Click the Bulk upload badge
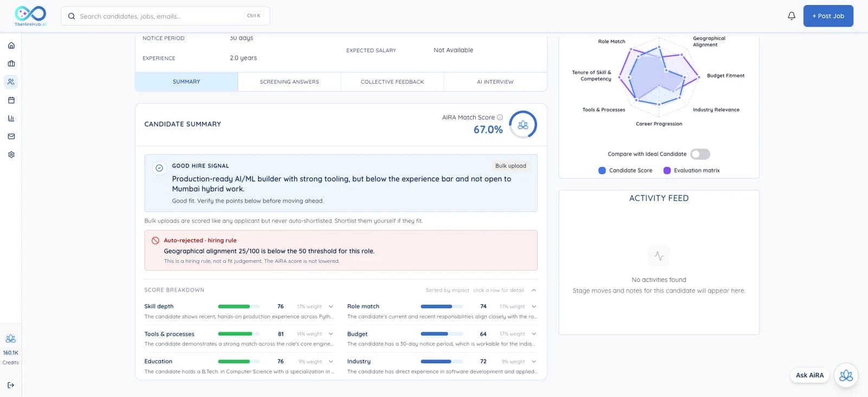868x397 pixels. [510, 166]
